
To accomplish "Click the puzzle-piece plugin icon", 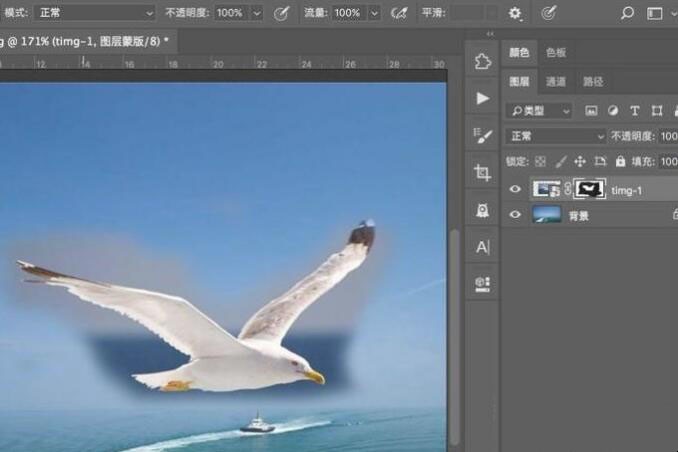I will [483, 61].
